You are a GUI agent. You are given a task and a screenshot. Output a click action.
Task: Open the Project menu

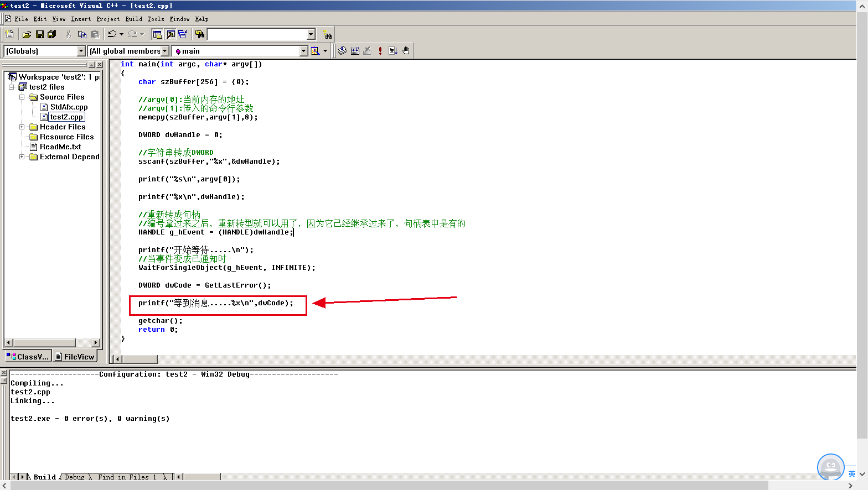pos(108,19)
